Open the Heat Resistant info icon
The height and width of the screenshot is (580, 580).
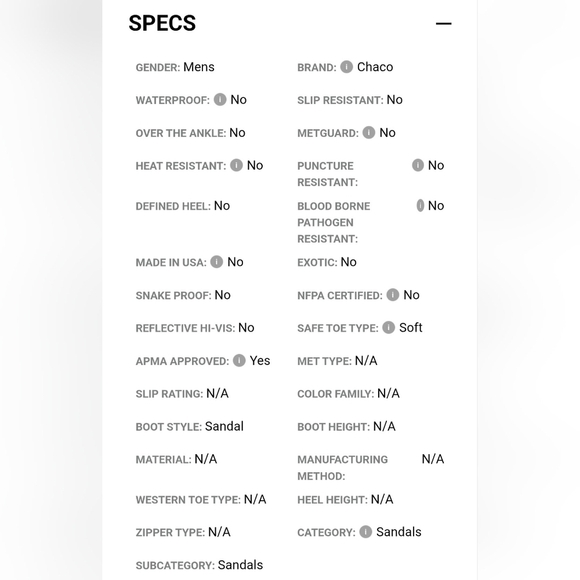tap(236, 165)
